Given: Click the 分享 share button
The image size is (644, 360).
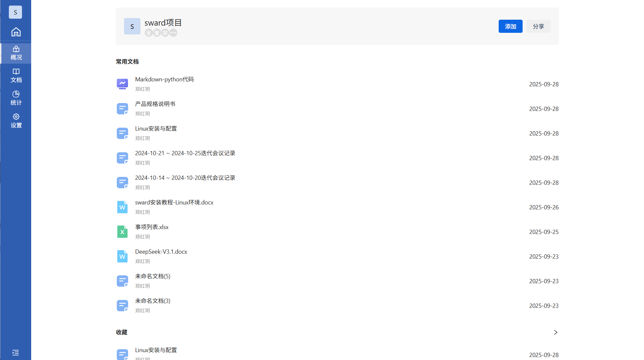Looking at the screenshot, I should coord(538,26).
